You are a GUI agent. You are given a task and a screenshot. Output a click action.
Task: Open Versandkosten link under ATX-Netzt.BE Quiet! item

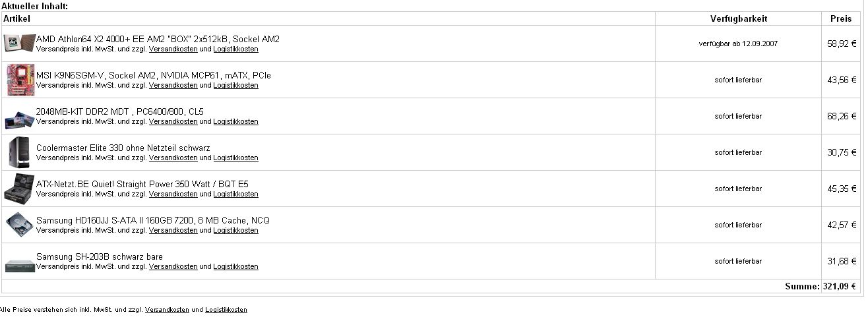tap(173, 194)
